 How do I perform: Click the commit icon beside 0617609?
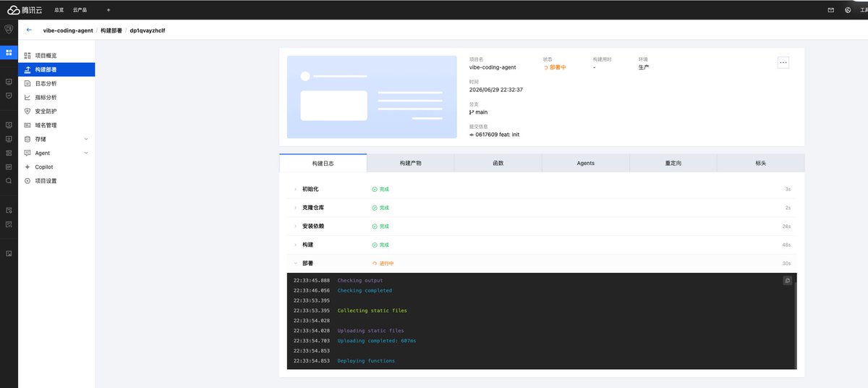(472, 135)
